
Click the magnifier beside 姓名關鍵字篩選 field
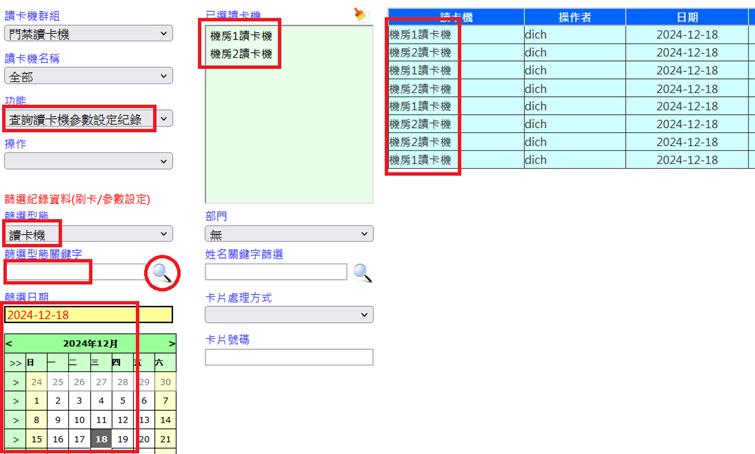tap(362, 272)
